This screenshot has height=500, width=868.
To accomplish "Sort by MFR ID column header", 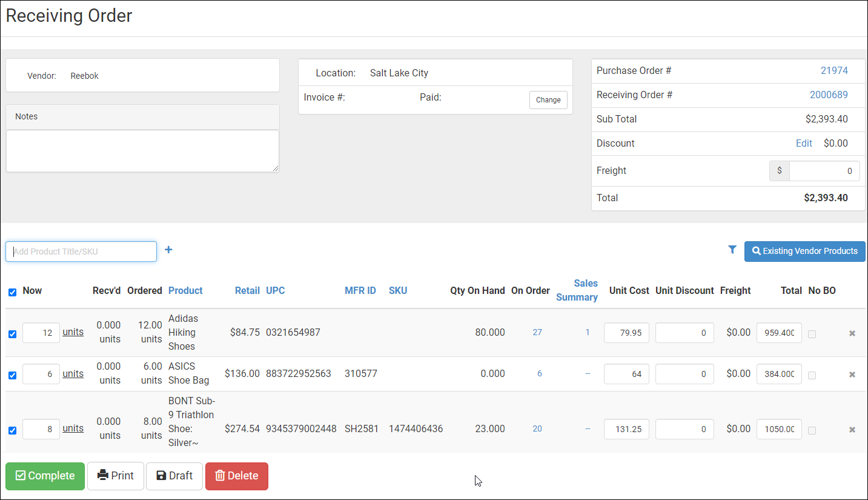I will pos(360,290).
